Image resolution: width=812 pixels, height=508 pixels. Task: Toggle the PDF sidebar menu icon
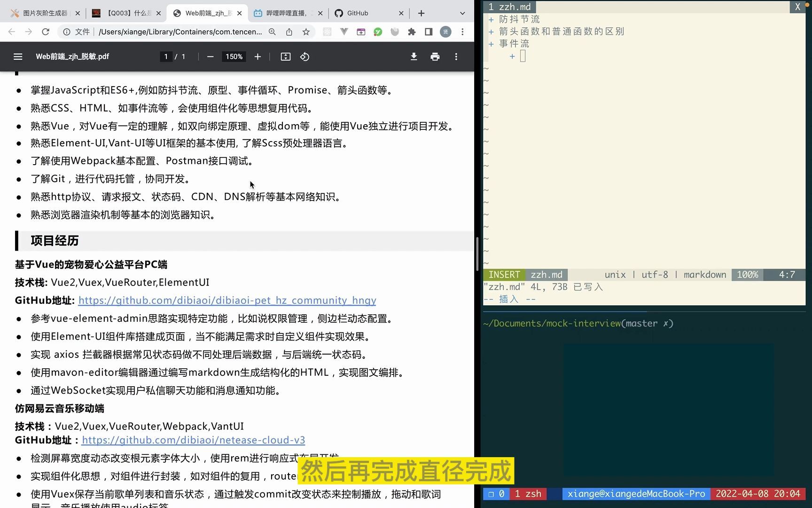pos(18,56)
